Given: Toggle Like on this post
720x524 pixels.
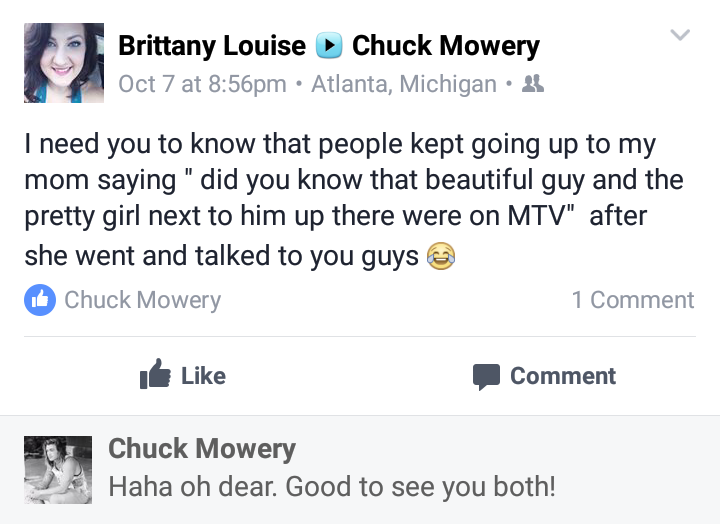Looking at the screenshot, I should click(183, 375).
